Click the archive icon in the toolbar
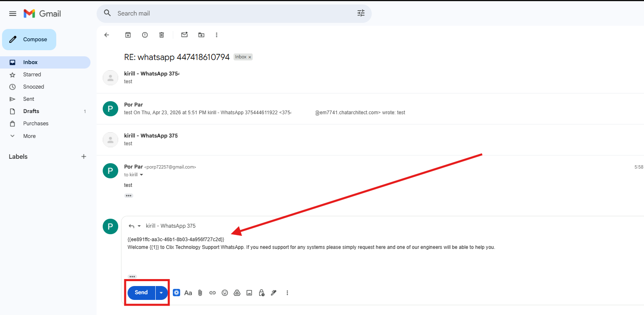 128,35
